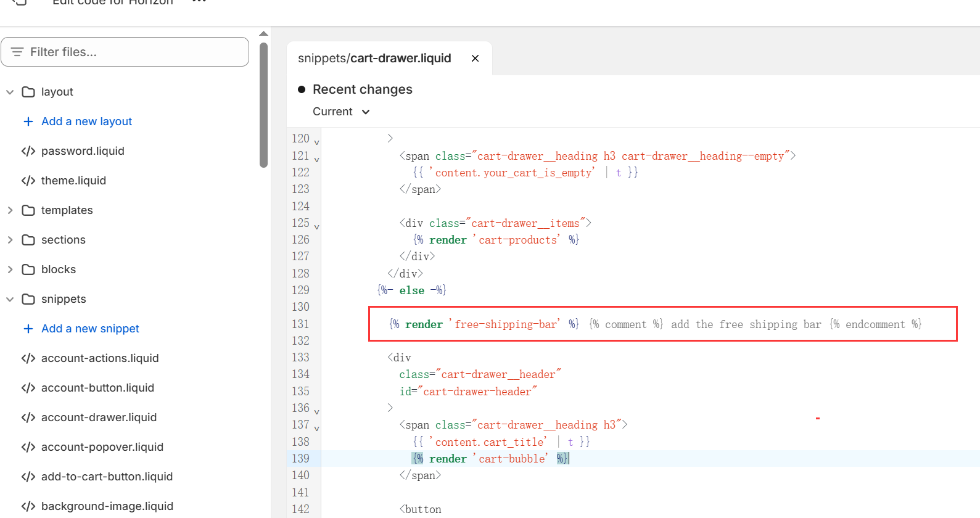Image resolution: width=980 pixels, height=518 pixels.
Task: Focus the Filter files search field
Action: point(136,52)
